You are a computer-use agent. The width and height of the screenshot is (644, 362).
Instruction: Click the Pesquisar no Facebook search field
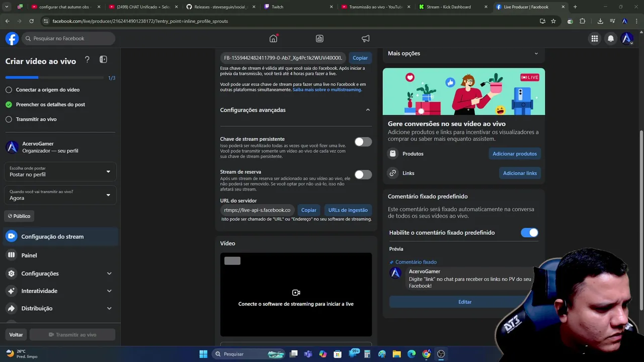69,38
